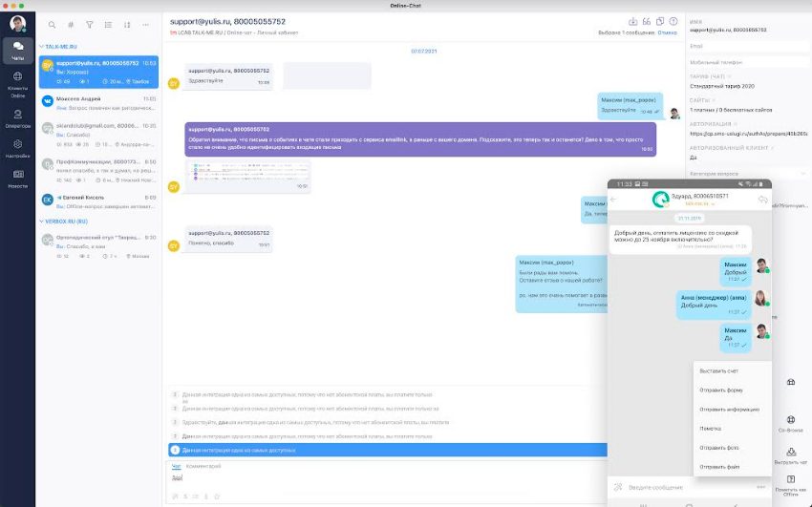
Task: Click the hash tag icon above chat list
Action: click(x=71, y=24)
